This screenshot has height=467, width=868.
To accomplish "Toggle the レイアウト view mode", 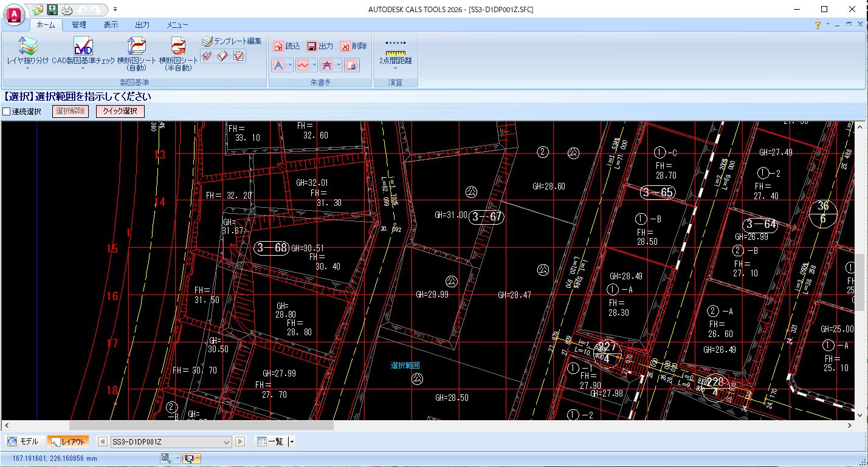I will click(x=68, y=441).
